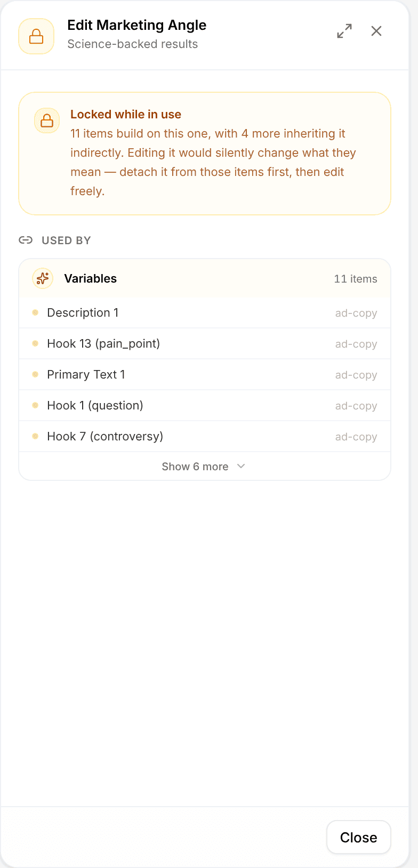Click the lock icon in the warning banner
Viewport: 418px width, 868px height.
[x=47, y=120]
